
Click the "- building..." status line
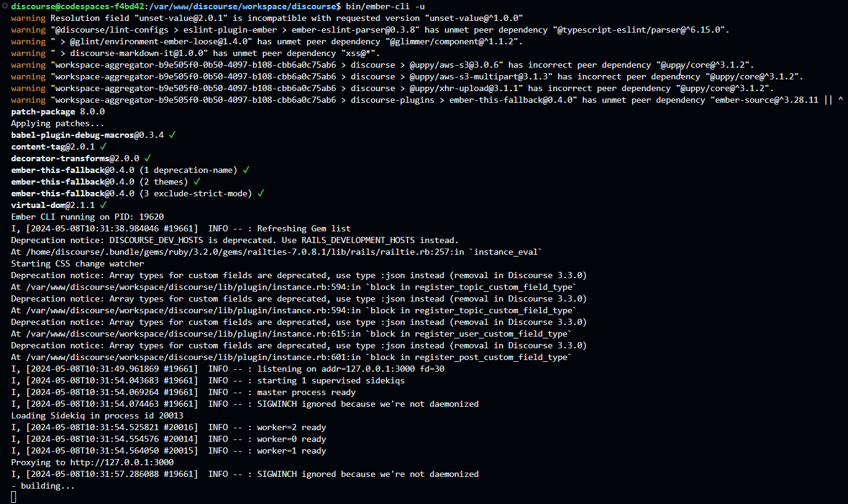pos(43,486)
